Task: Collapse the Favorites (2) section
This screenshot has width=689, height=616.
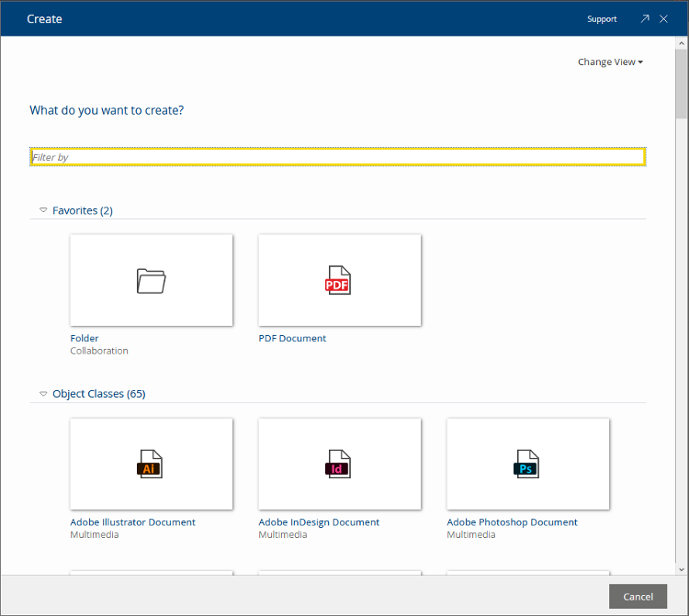Action: pos(43,210)
